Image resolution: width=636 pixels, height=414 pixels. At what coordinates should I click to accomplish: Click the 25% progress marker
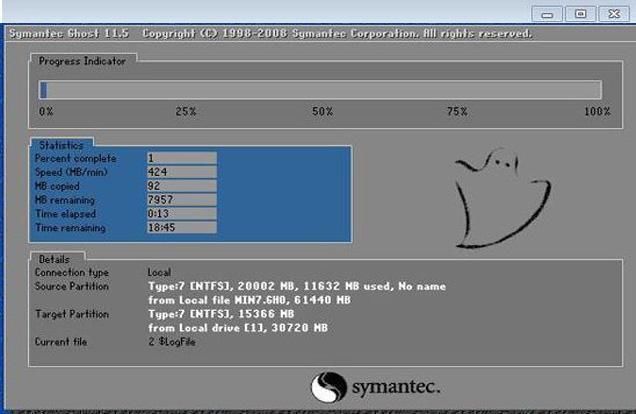(186, 111)
